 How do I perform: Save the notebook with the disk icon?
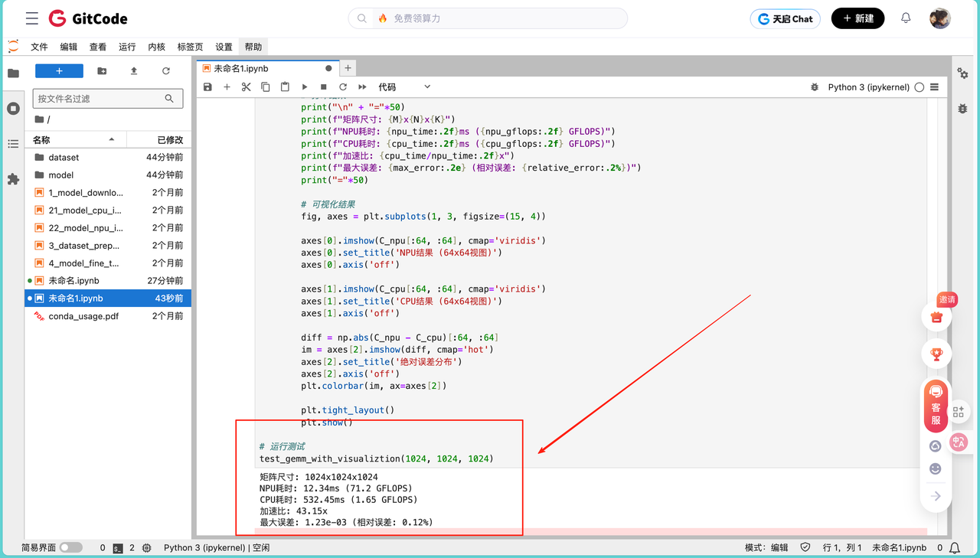point(207,87)
